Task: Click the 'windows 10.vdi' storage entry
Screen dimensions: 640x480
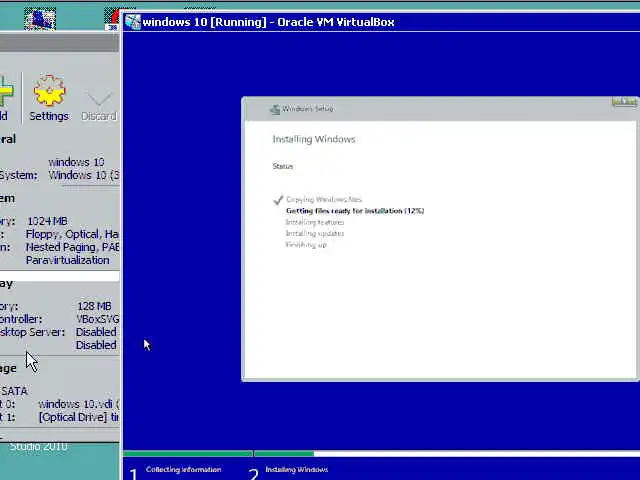Action: click(78, 404)
